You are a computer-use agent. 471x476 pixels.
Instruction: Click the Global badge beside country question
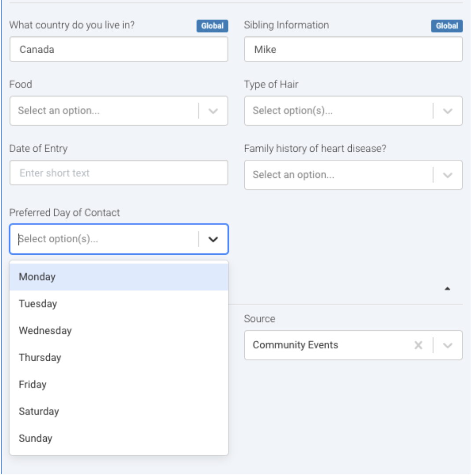tap(212, 26)
